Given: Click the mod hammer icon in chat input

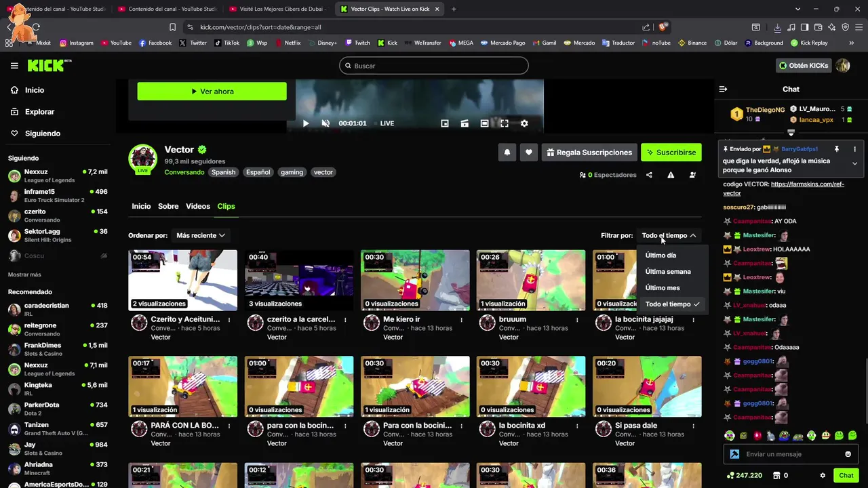Looking at the screenshot, I should (x=734, y=454).
